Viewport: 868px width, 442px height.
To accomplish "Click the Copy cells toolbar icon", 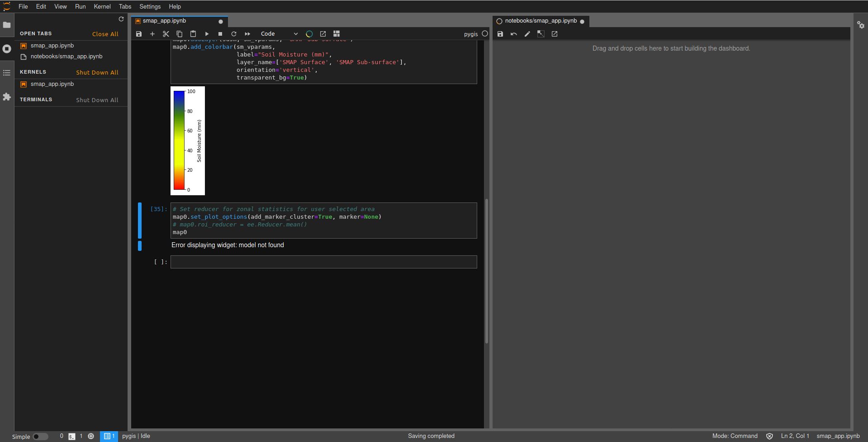I will pyautogui.click(x=179, y=34).
